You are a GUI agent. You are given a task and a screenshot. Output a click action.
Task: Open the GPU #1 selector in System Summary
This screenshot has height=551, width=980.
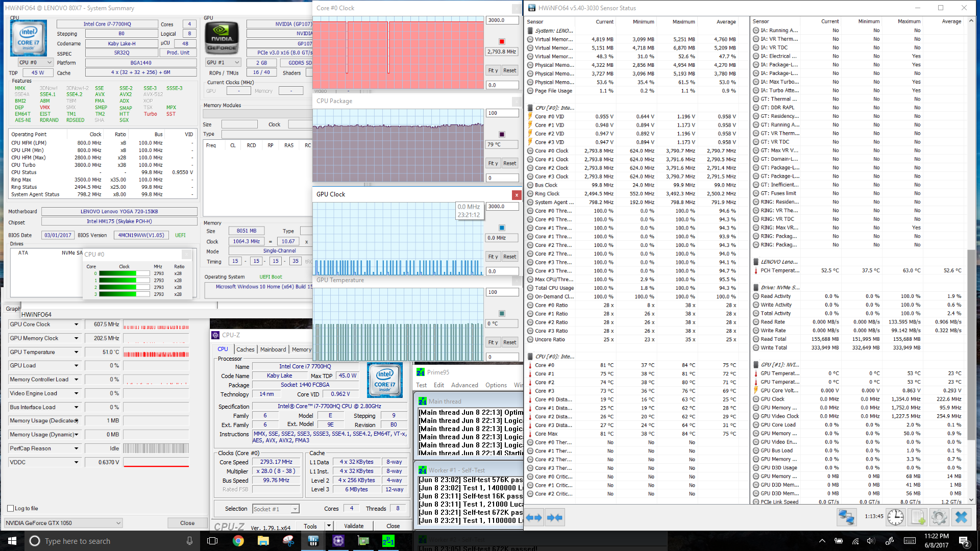[x=223, y=62]
